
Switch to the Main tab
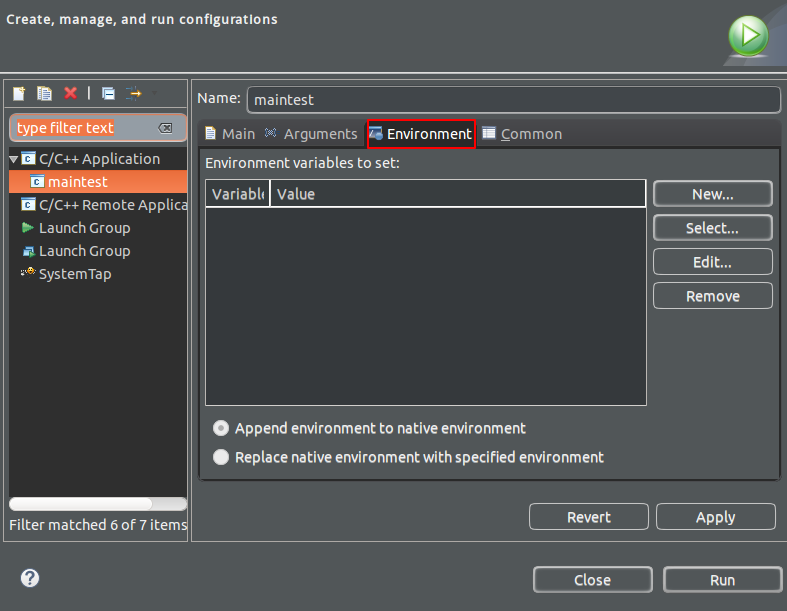230,134
